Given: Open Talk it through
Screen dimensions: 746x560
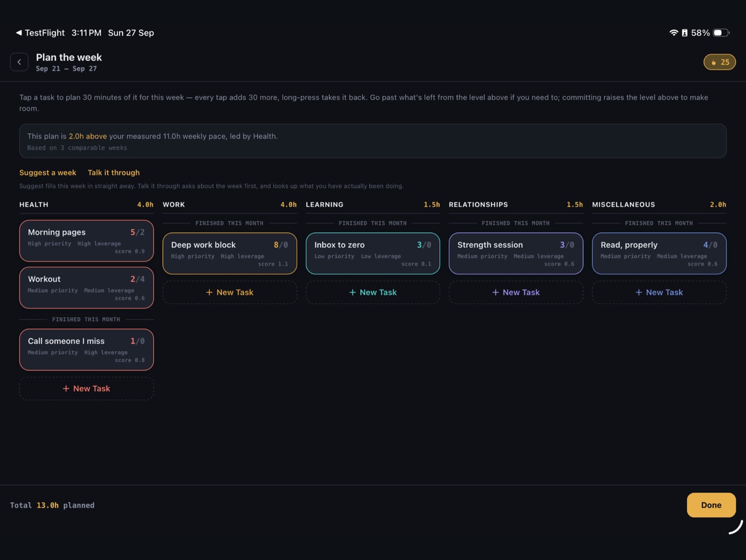Looking at the screenshot, I should tap(113, 172).
